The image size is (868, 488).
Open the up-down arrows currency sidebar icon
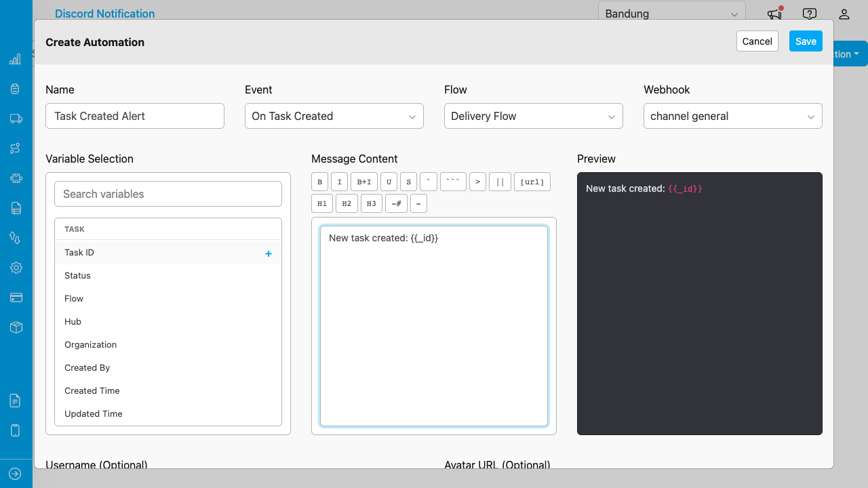click(16, 238)
